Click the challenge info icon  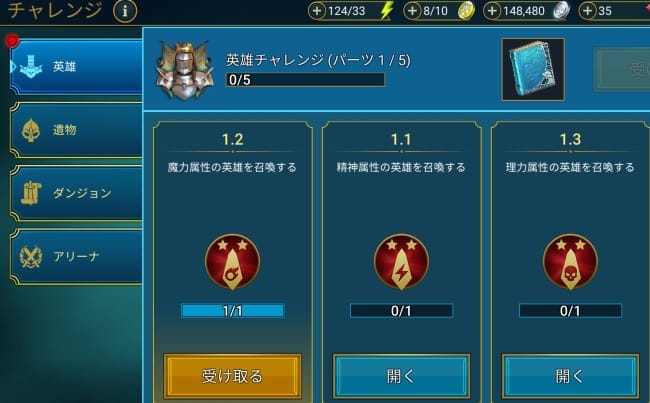(125, 11)
